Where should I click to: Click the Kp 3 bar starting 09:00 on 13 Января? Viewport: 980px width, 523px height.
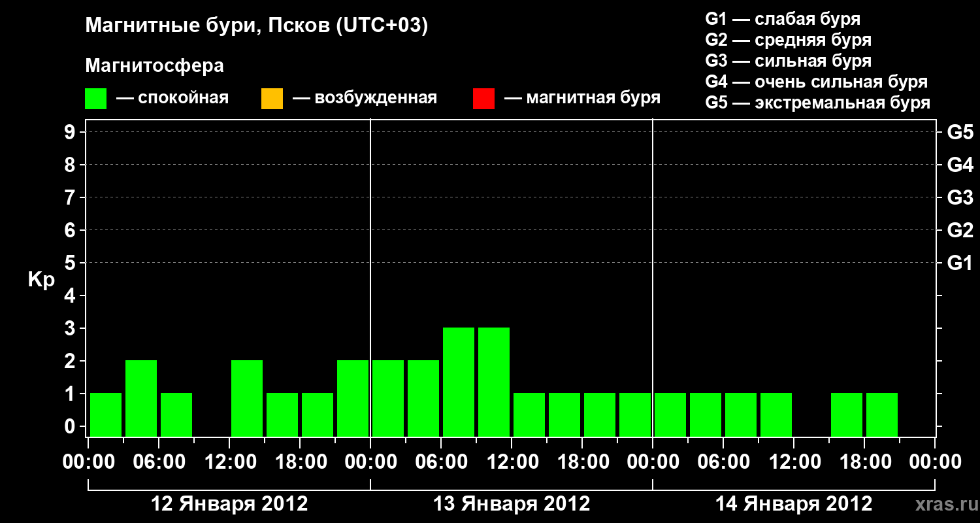(x=494, y=382)
